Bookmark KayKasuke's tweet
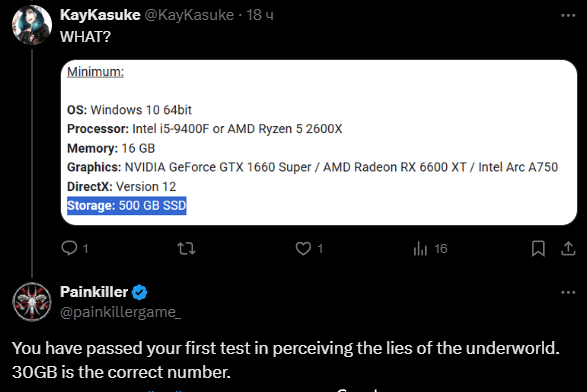 tap(538, 249)
